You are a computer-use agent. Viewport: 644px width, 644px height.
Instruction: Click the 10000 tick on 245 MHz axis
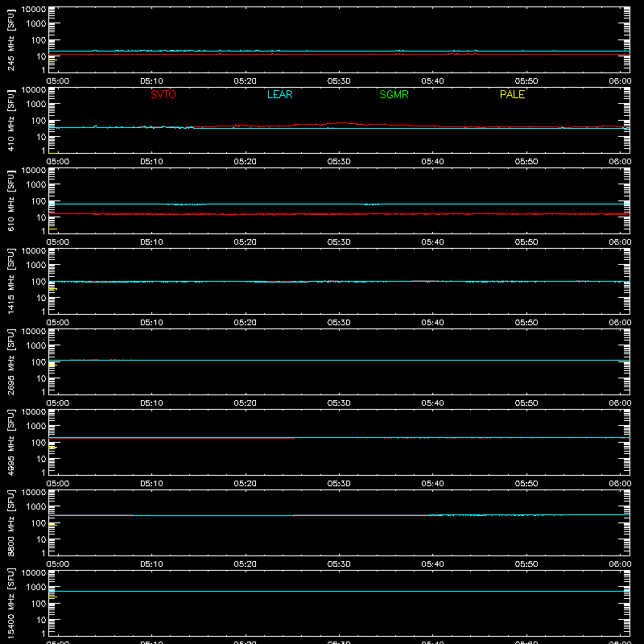coord(34,10)
